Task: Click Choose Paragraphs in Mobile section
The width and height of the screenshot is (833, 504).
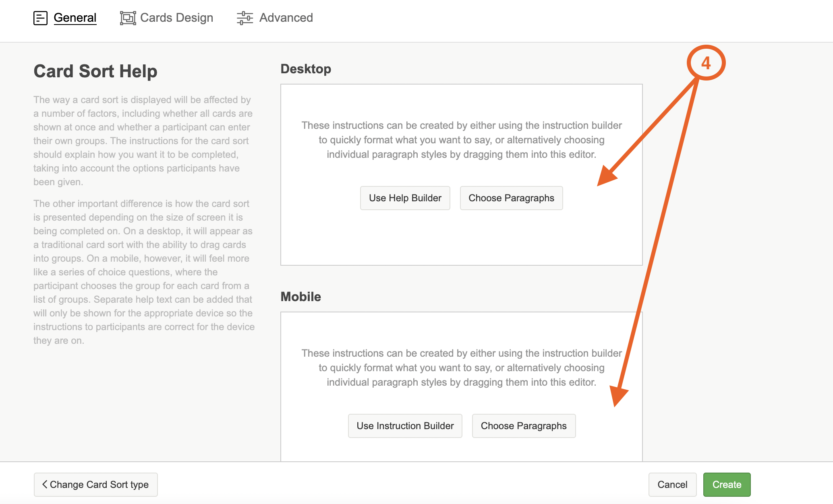Action: click(523, 426)
